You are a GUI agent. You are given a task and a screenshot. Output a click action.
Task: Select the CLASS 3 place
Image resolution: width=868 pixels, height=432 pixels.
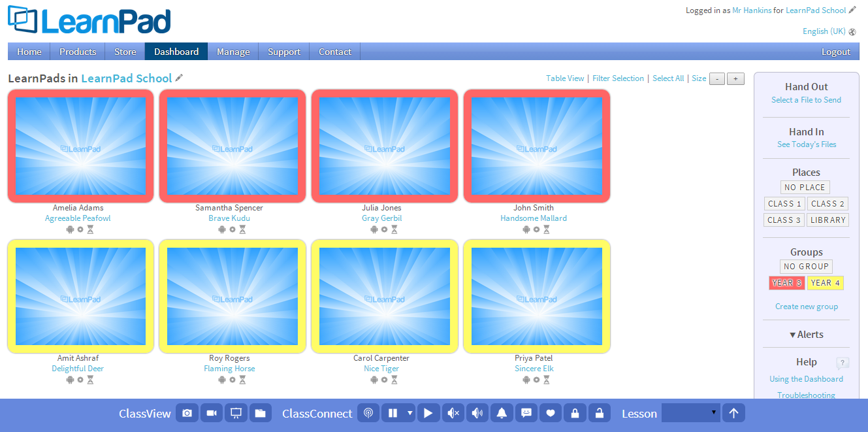pyautogui.click(x=784, y=220)
